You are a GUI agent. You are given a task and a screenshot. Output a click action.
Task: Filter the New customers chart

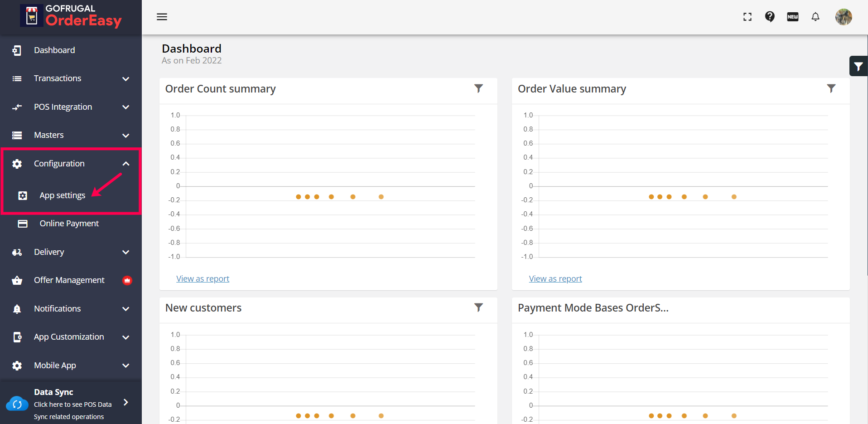478,307
